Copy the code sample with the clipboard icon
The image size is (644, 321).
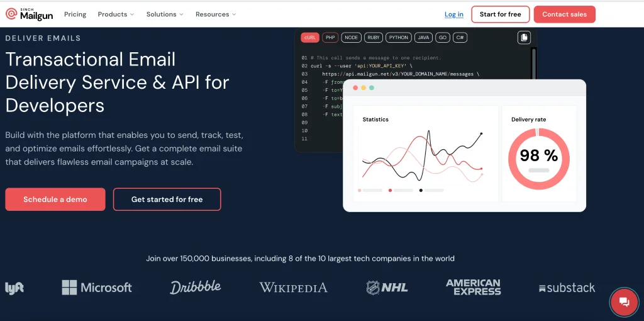pyautogui.click(x=524, y=38)
